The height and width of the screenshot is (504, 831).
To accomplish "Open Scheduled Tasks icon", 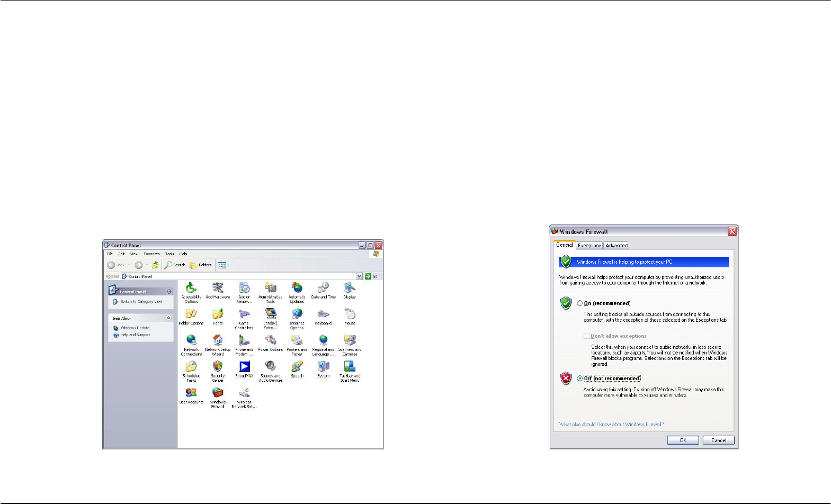I will click(x=191, y=371).
